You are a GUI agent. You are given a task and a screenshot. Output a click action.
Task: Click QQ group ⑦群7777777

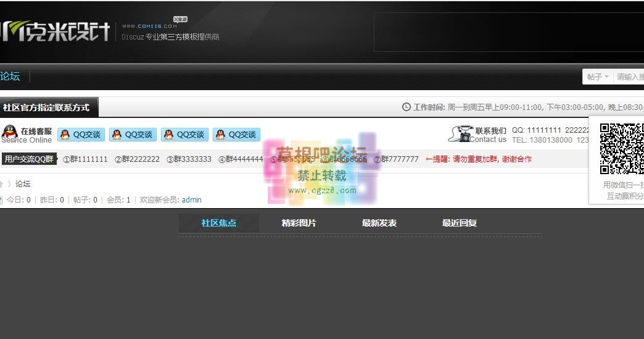pyautogui.click(x=397, y=159)
